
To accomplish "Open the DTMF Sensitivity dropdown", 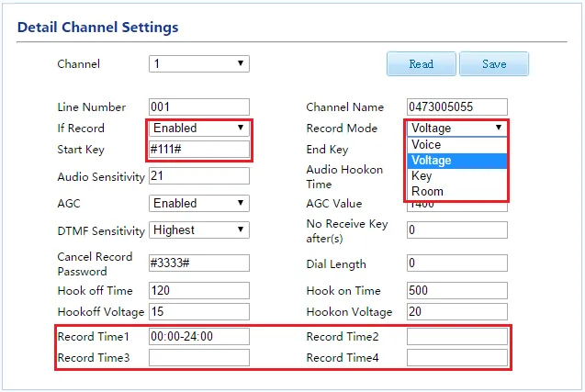I will coord(198,230).
